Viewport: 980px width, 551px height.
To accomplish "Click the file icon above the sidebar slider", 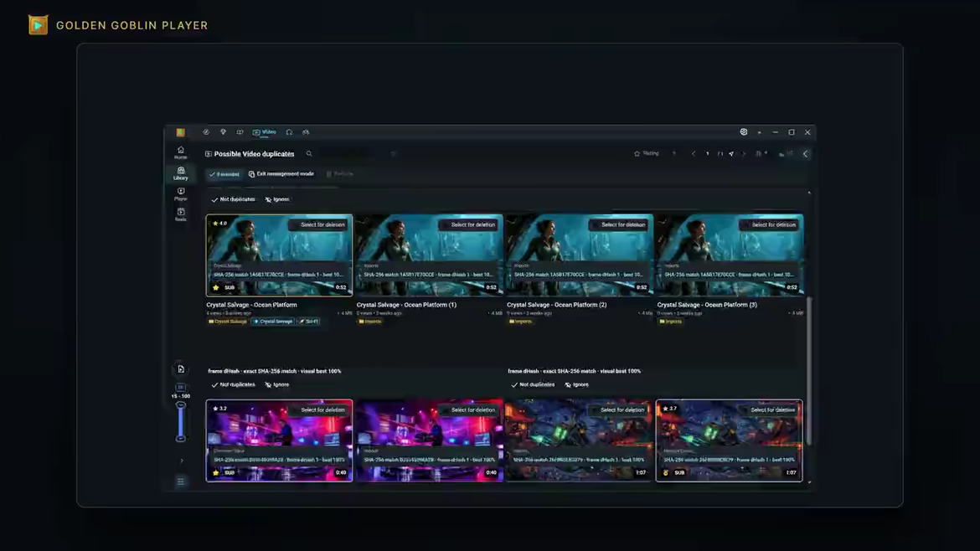I will click(181, 369).
